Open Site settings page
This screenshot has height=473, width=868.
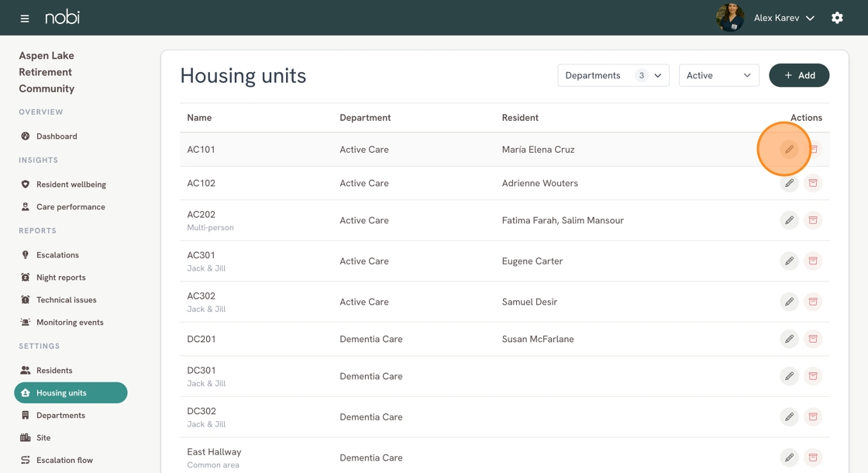click(71, 437)
